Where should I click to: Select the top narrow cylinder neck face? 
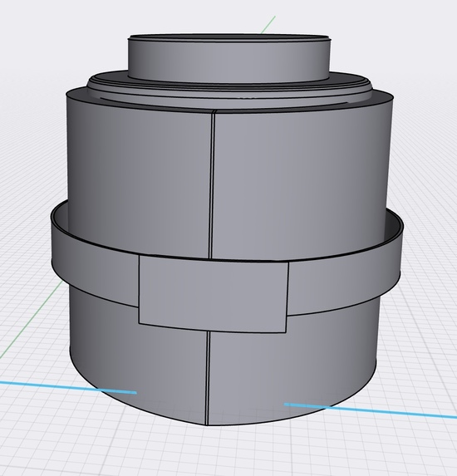[x=228, y=61]
